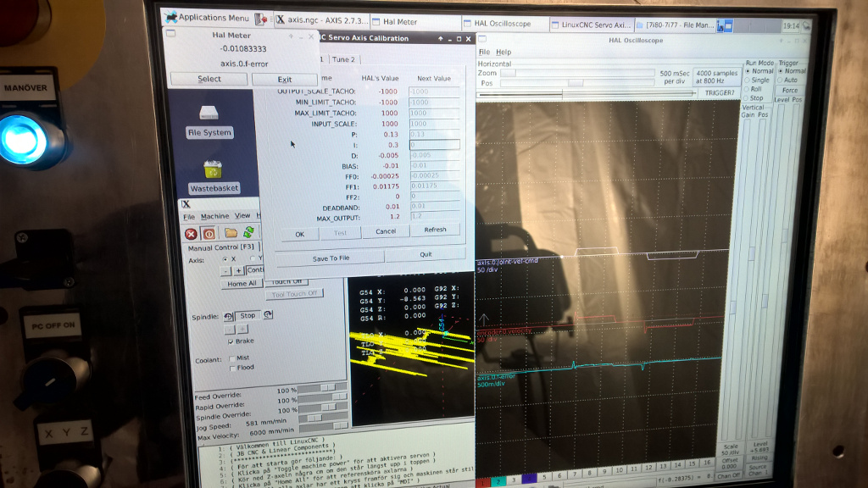Click the Applications Menu mouse icon

[171, 17]
